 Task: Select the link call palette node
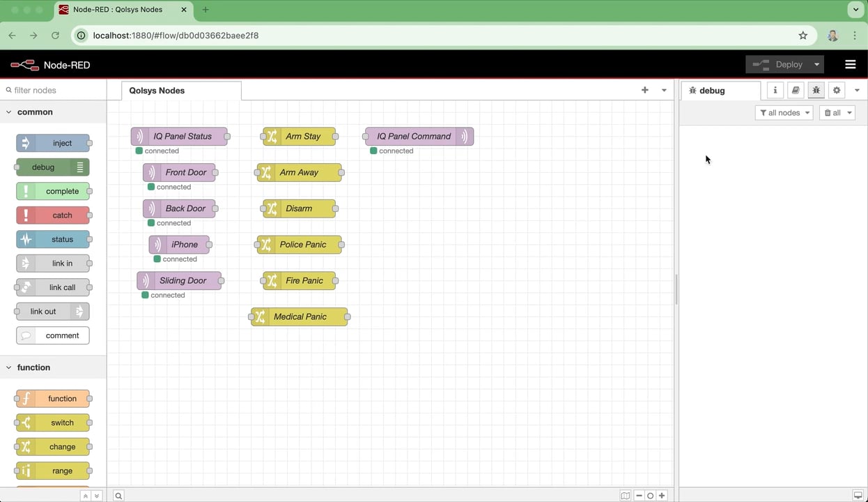pyautogui.click(x=53, y=287)
